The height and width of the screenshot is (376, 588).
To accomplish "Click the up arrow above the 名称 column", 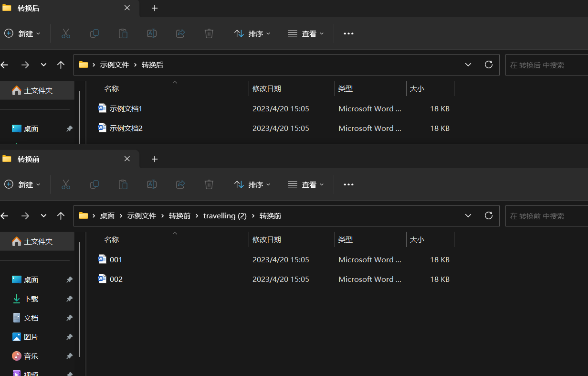I will point(175,82).
